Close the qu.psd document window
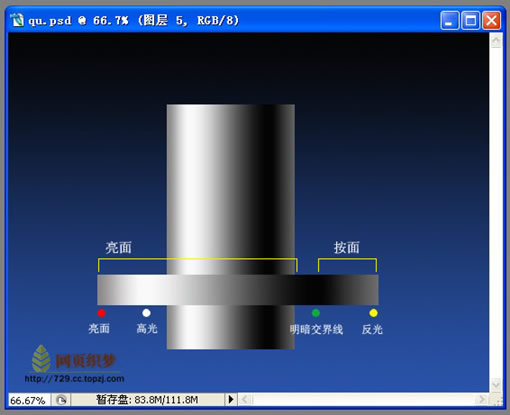This screenshot has height=415, width=510. 491,21
